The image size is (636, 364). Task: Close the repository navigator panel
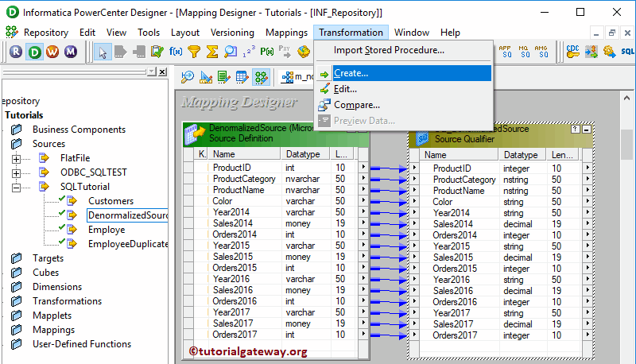tap(163, 72)
